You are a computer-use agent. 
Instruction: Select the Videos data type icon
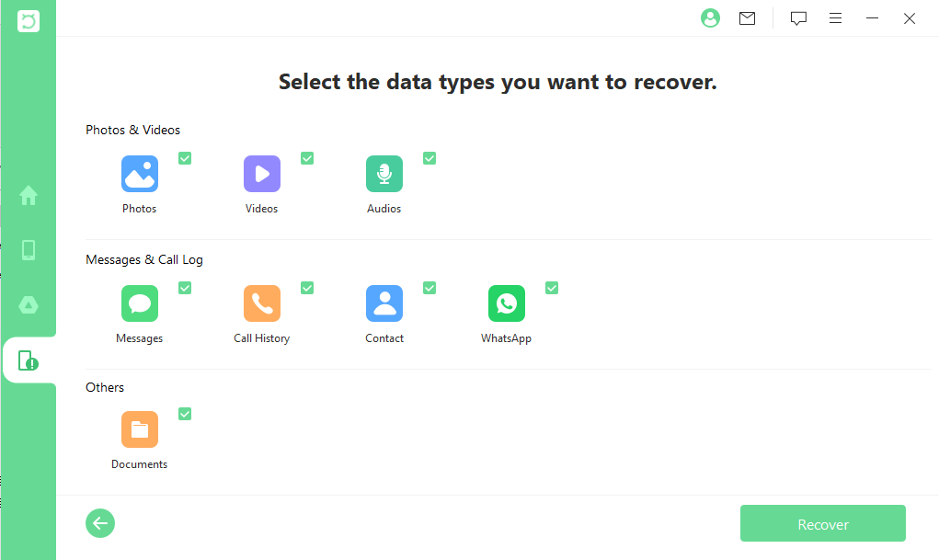(261, 173)
